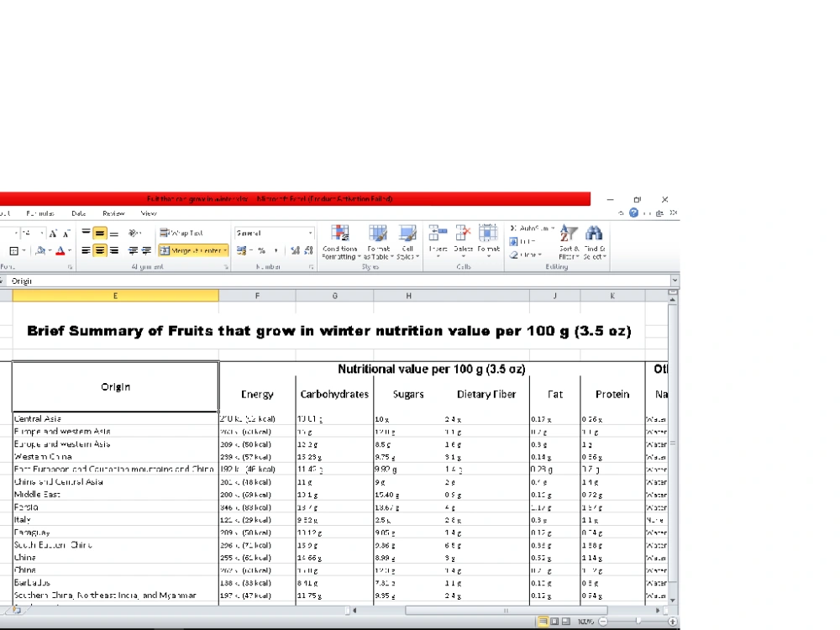Click the Decrease Indent icon
The width and height of the screenshot is (840, 630).
click(x=133, y=250)
